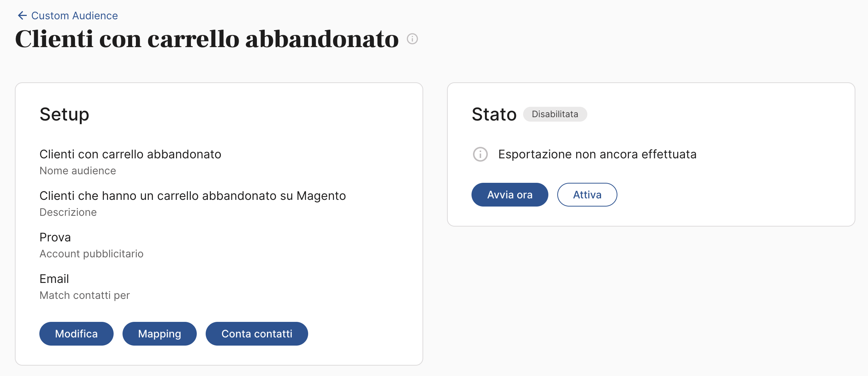Start export with Avvia ora

coord(510,195)
